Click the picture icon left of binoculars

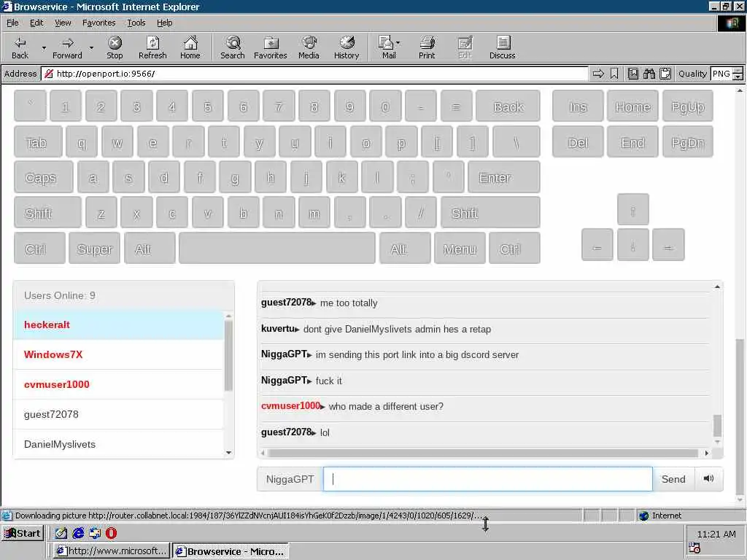pyautogui.click(x=632, y=74)
